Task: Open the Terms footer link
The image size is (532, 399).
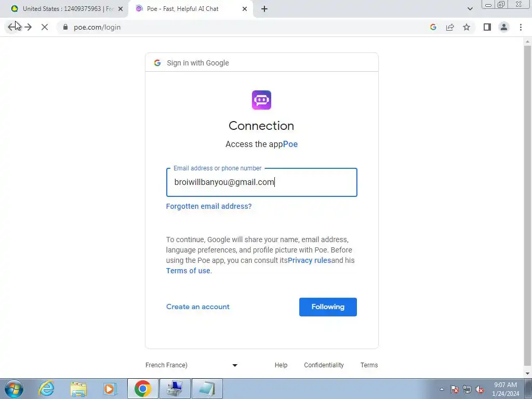Action: 369,365
